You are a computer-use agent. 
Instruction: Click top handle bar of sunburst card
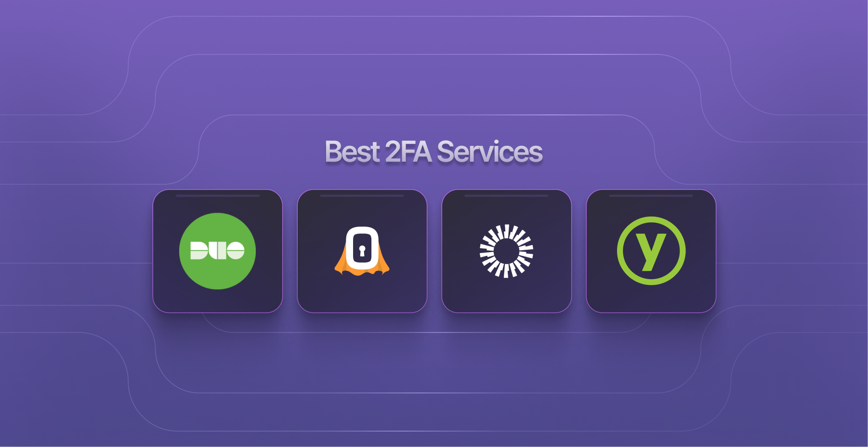(x=507, y=196)
